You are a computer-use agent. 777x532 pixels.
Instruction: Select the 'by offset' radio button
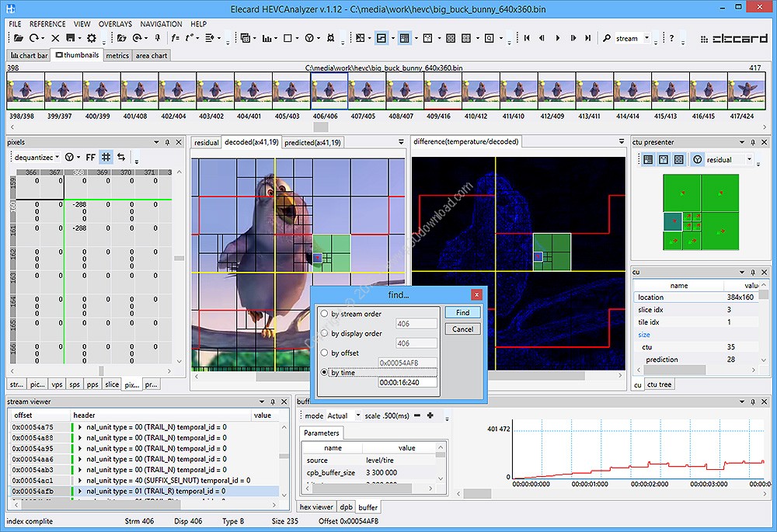click(324, 353)
